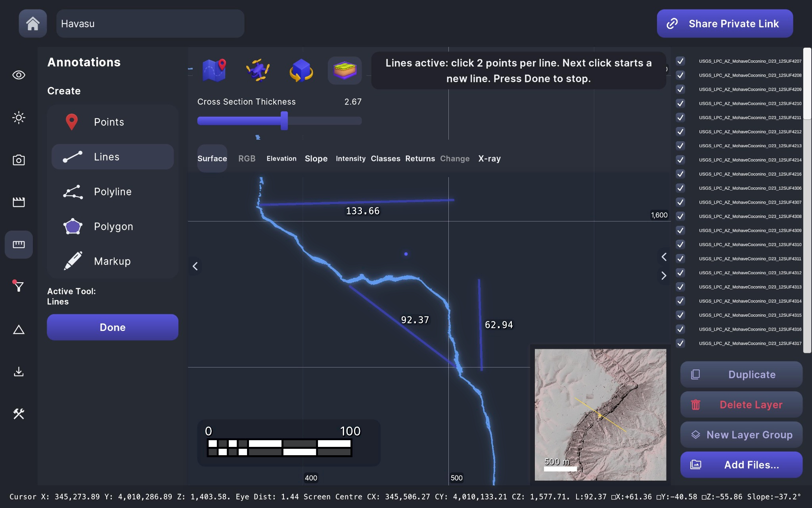Open the clapperboard animation tool in sidebar
This screenshot has height=508, width=812.
(x=19, y=202)
